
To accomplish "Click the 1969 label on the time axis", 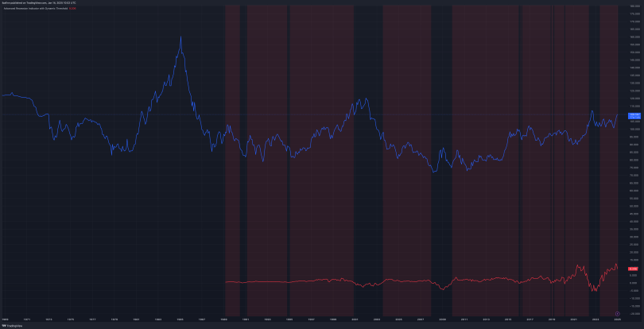I will (6, 317).
